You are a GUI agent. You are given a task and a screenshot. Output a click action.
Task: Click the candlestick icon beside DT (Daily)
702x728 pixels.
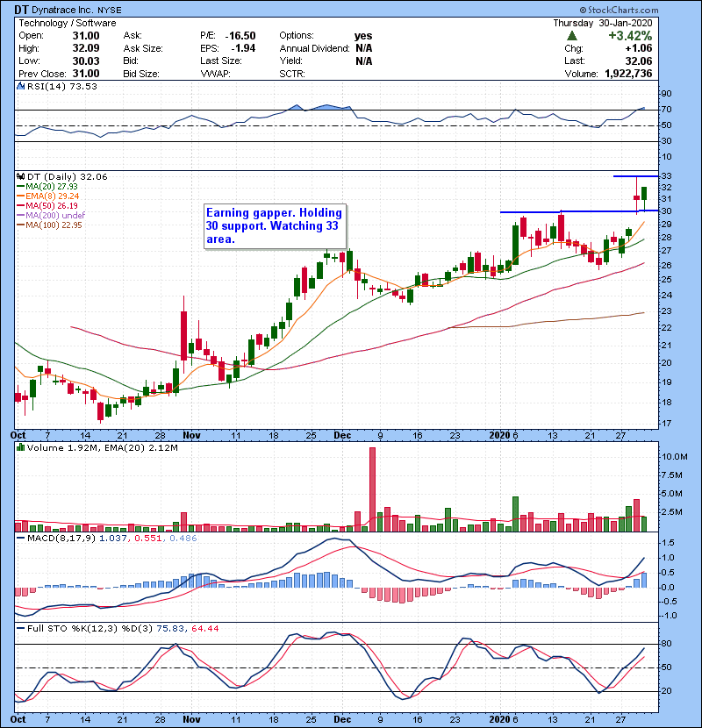(20, 177)
